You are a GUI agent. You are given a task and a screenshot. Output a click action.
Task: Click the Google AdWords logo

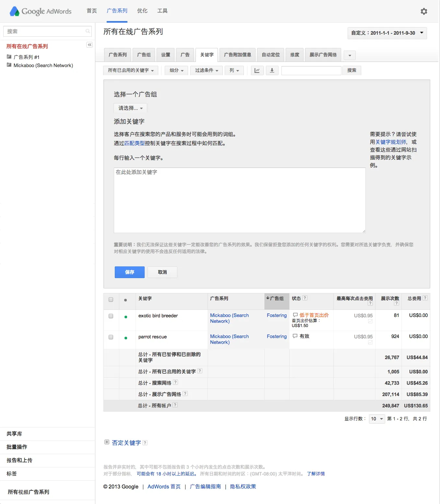(41, 11)
